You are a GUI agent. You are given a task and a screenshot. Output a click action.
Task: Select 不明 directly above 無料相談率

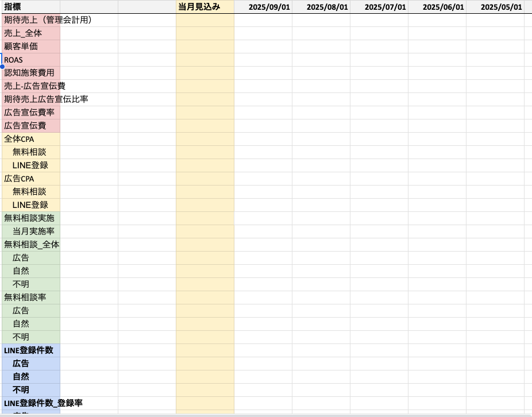pos(31,285)
